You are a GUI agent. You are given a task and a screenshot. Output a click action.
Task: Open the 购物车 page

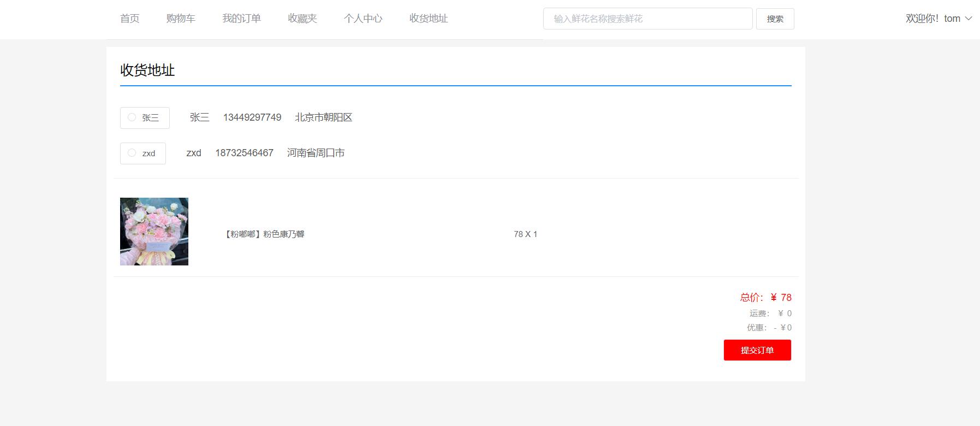pos(181,19)
